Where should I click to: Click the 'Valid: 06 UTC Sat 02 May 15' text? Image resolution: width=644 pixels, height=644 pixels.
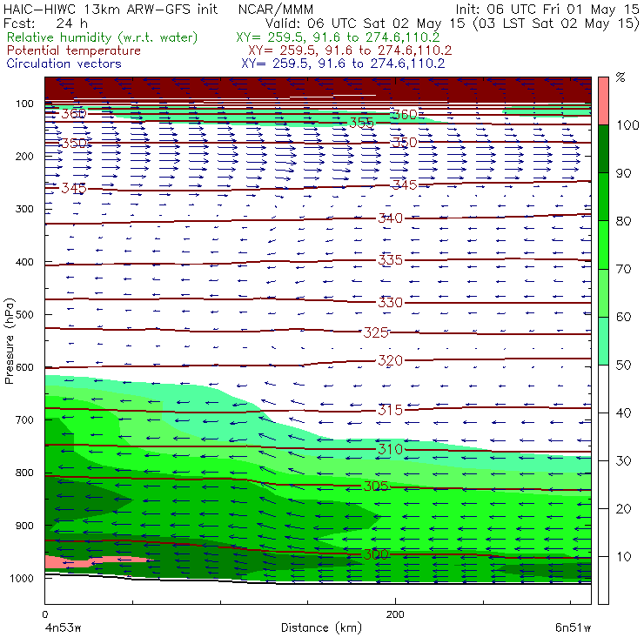[x=364, y=23]
